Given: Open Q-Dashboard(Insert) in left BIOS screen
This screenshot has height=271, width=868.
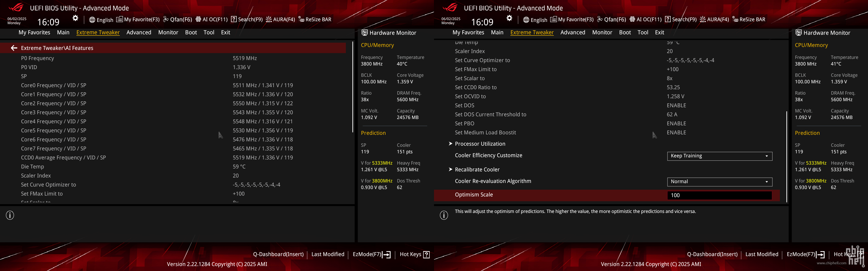Looking at the screenshot, I should (x=278, y=254).
